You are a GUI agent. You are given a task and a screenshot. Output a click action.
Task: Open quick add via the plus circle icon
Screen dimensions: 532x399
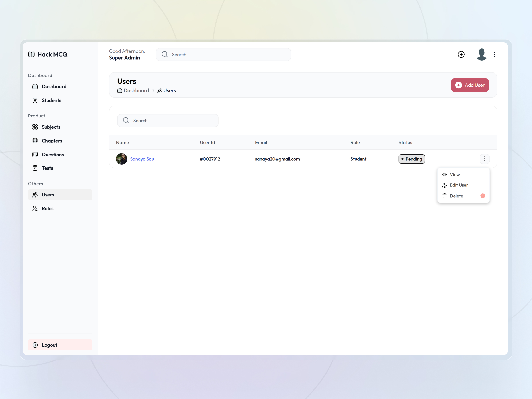pos(461,54)
